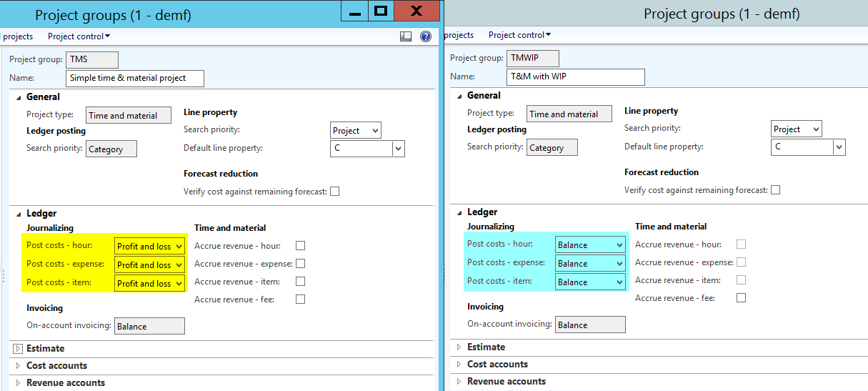Expand Revenue accounts section in left form

coord(19,383)
